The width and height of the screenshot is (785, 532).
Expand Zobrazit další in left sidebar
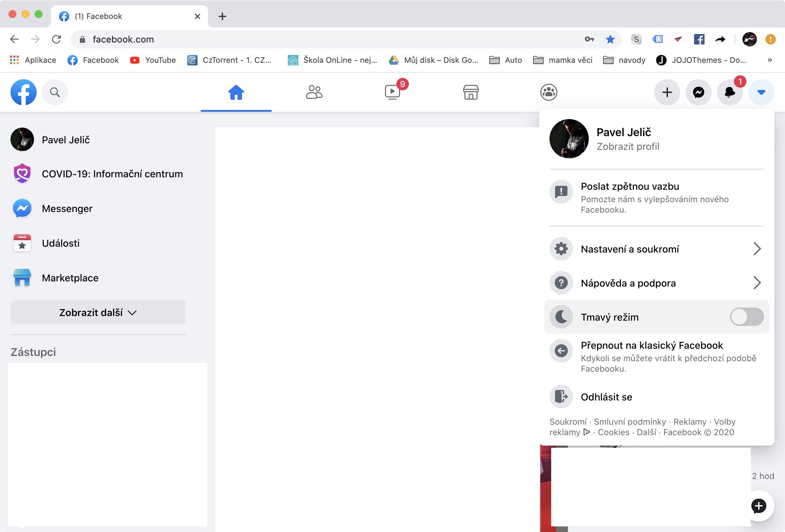pos(98,312)
